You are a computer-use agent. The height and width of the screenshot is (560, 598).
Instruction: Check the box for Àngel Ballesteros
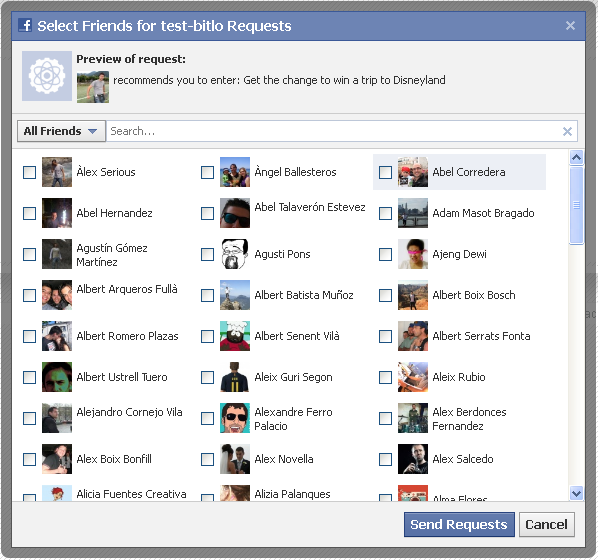(207, 172)
